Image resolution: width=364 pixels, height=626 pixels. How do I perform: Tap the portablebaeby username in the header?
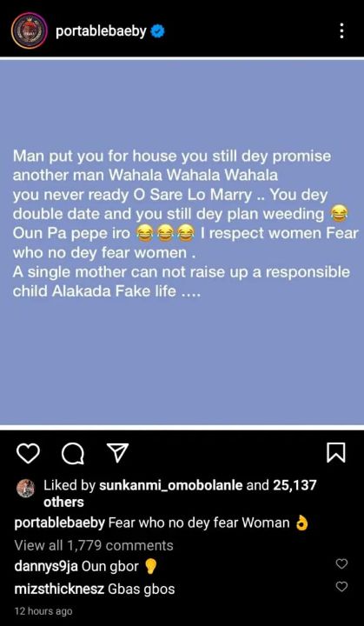(101, 31)
